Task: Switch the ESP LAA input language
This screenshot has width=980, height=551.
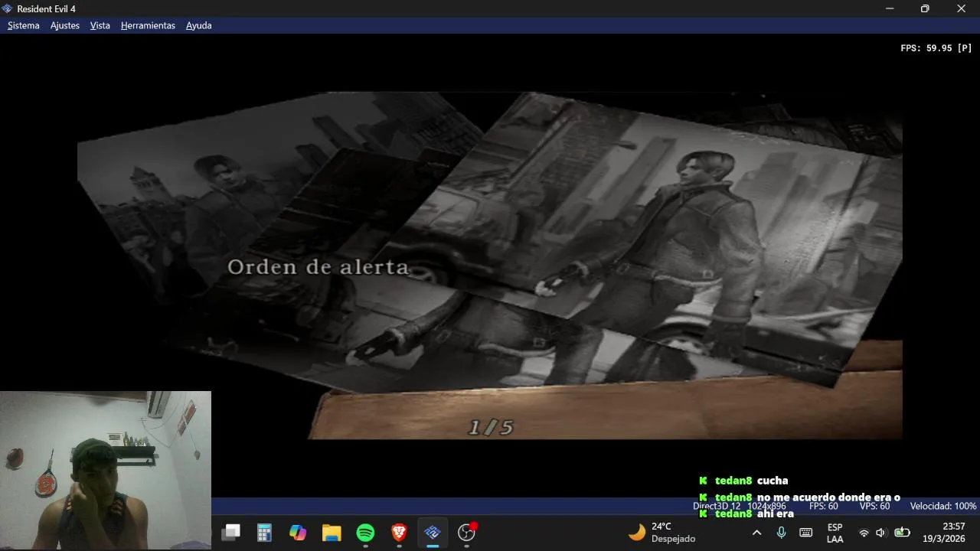Action: (835, 533)
